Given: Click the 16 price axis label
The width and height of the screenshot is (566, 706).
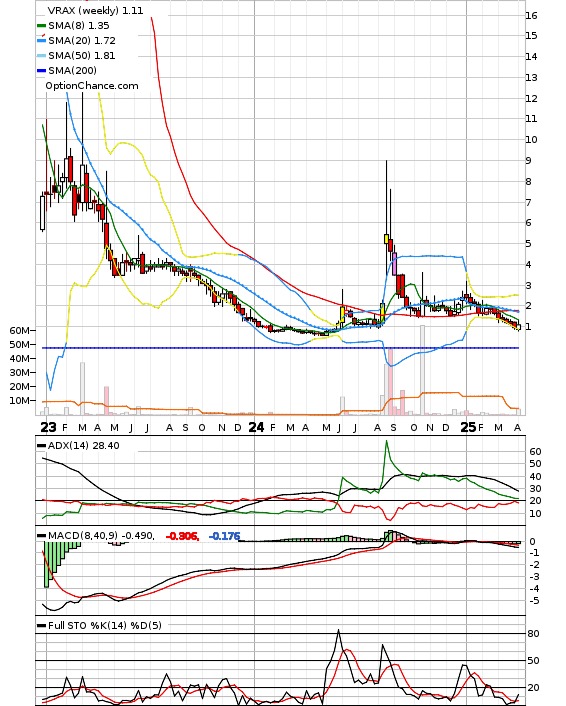Looking at the screenshot, I should (x=531, y=15).
